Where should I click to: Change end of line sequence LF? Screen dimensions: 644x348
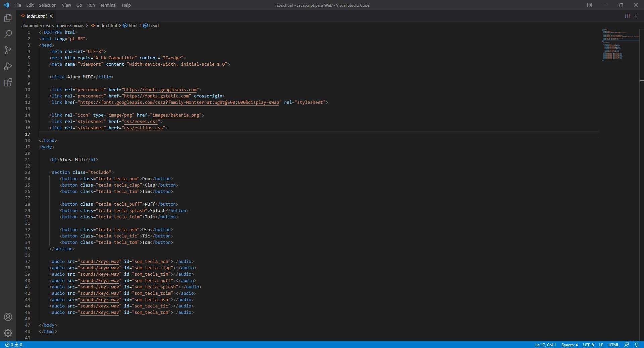pyautogui.click(x=601, y=345)
